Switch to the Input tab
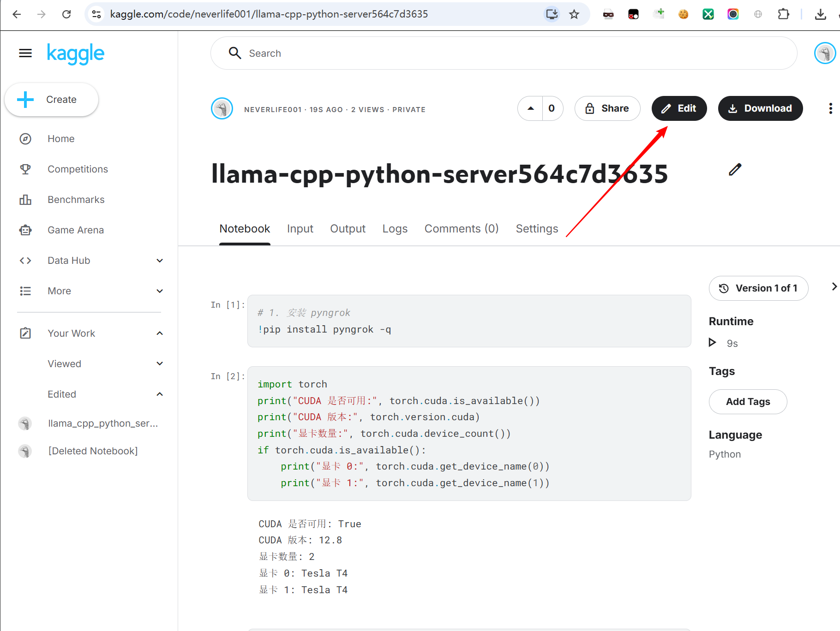 tap(300, 229)
